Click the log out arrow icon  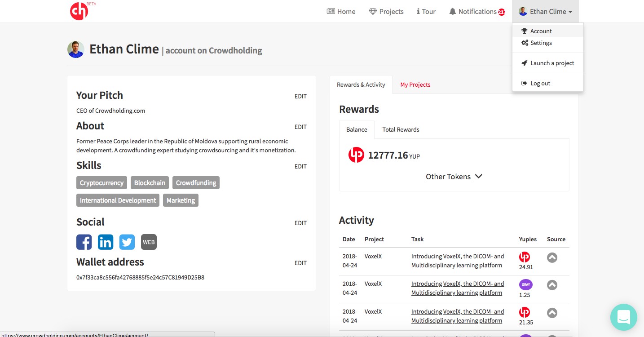pyautogui.click(x=524, y=83)
